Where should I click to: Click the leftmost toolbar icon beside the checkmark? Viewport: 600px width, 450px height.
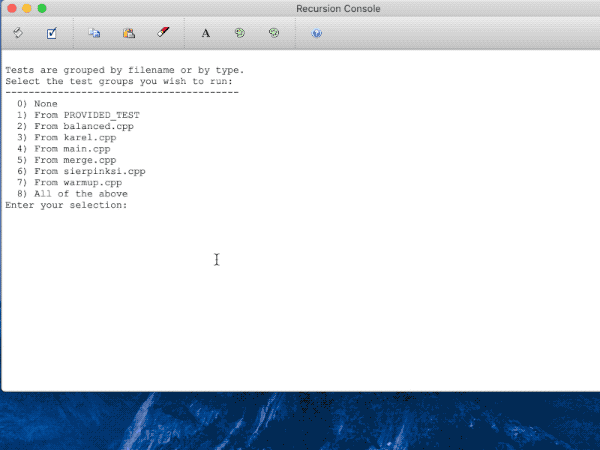tap(18, 33)
